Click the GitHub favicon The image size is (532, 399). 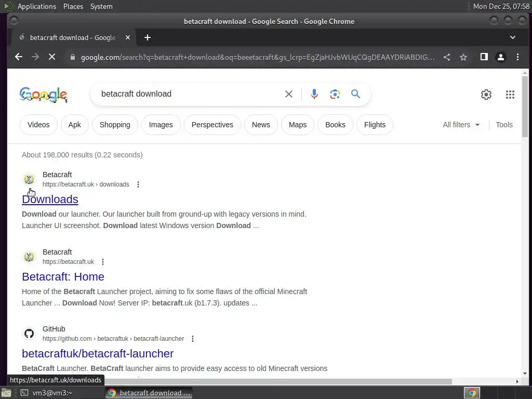point(29,334)
